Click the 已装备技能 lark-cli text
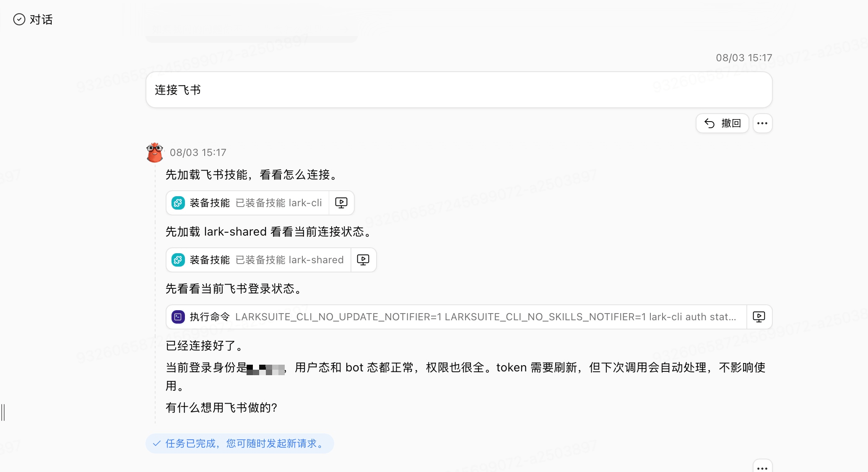Image resolution: width=868 pixels, height=472 pixels. coord(279,203)
